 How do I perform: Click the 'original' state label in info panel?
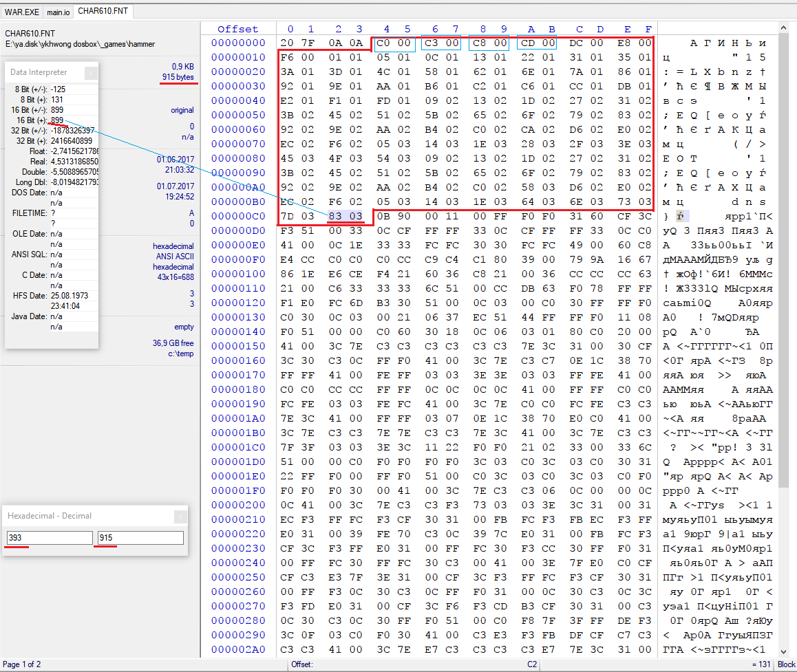[182, 110]
